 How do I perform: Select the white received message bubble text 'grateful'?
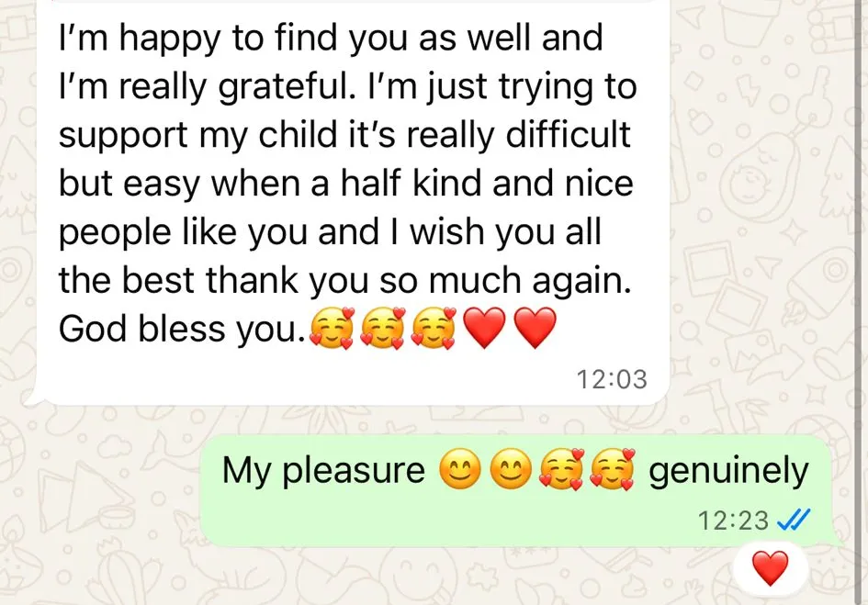point(287,88)
